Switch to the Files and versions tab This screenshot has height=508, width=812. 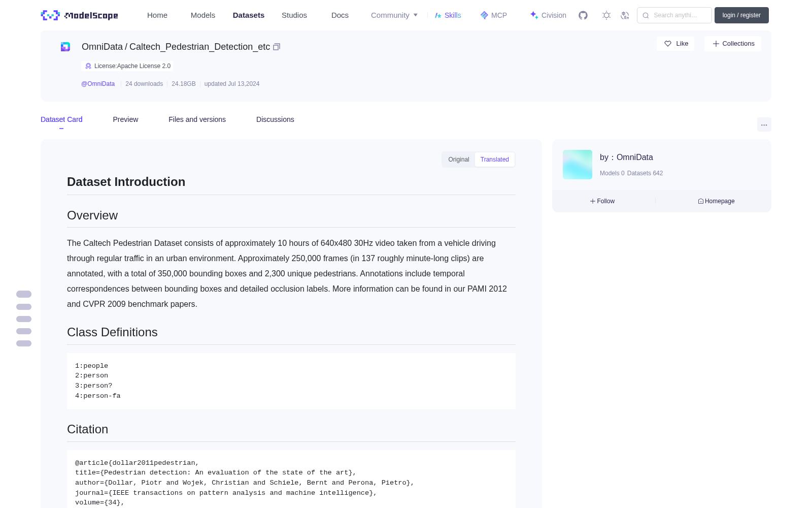coord(197,119)
